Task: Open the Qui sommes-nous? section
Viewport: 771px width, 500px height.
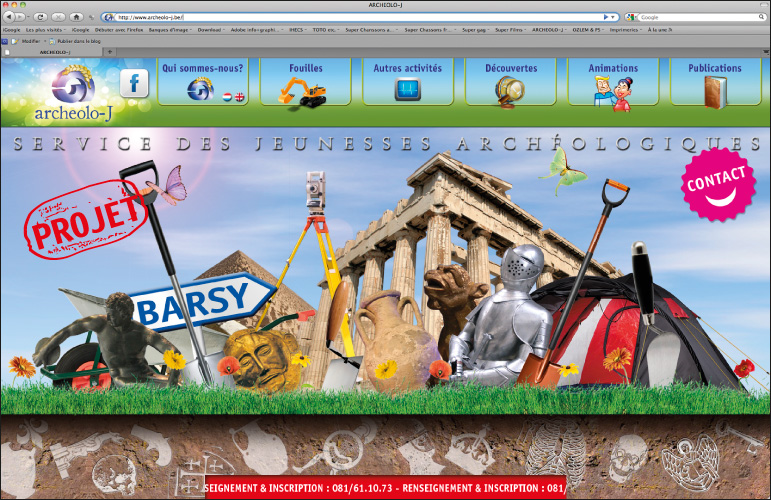Action: (203, 68)
